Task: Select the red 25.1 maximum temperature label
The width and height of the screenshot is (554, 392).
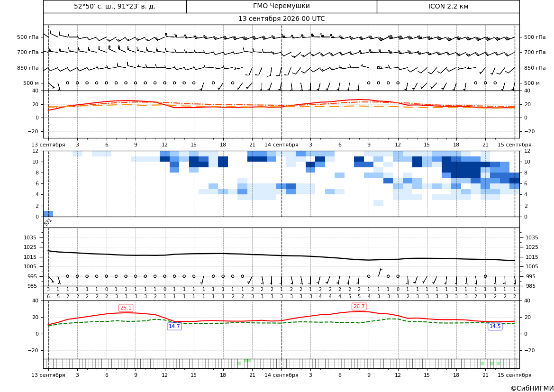Action: click(x=126, y=308)
